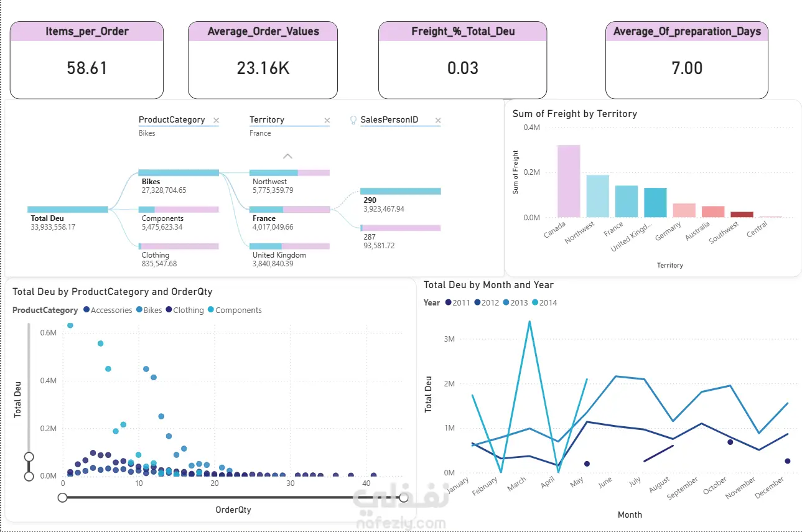
Task: Expand Territory list with the up chevron
Action: tap(287, 156)
